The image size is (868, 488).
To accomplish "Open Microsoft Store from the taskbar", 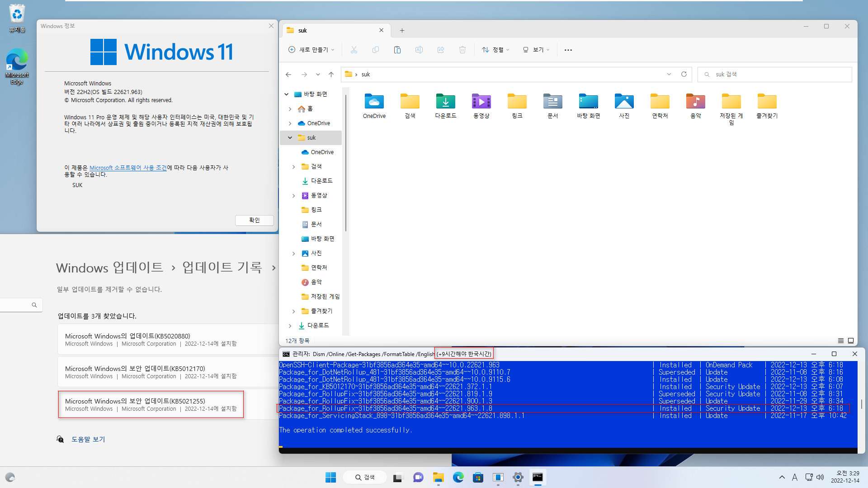I will point(478,477).
